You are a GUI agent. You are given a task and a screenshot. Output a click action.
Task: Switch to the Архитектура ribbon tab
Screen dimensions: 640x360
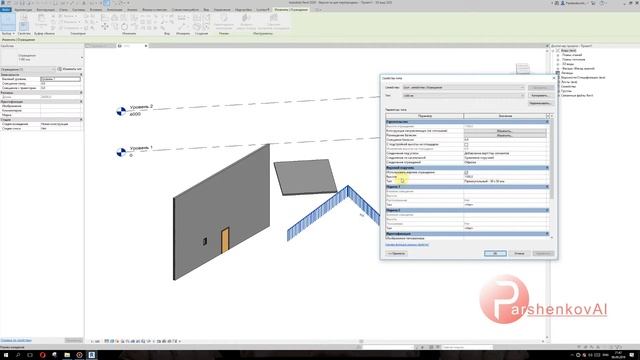pyautogui.click(x=23, y=9)
